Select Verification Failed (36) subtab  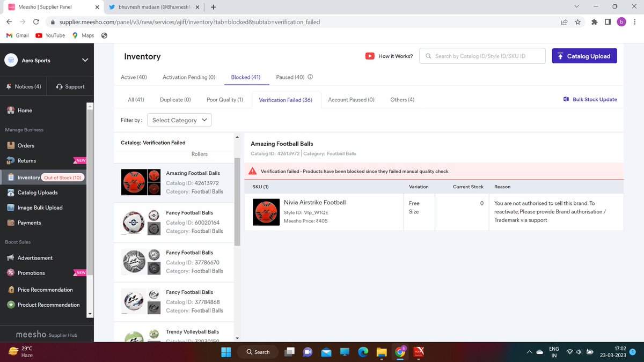click(286, 100)
